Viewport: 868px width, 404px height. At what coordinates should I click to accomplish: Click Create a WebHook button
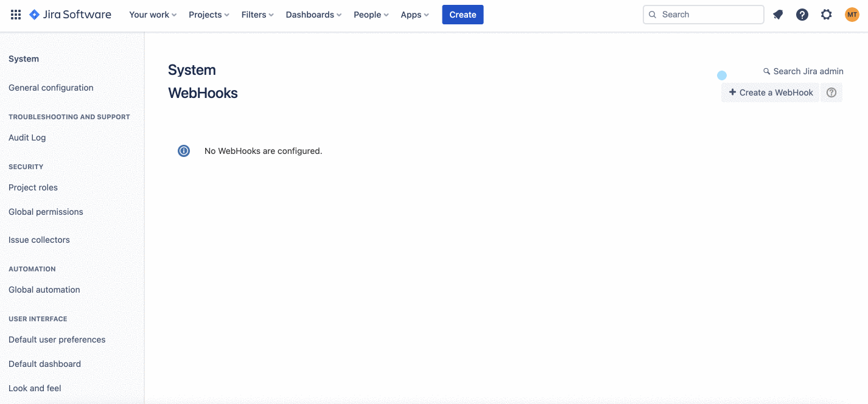771,92
